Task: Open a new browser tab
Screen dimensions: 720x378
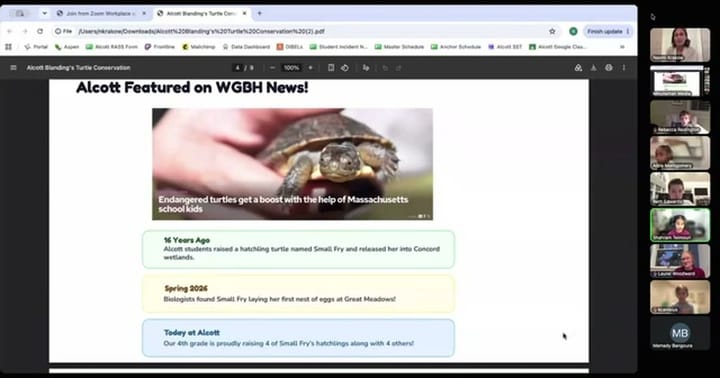Action: 259,13
